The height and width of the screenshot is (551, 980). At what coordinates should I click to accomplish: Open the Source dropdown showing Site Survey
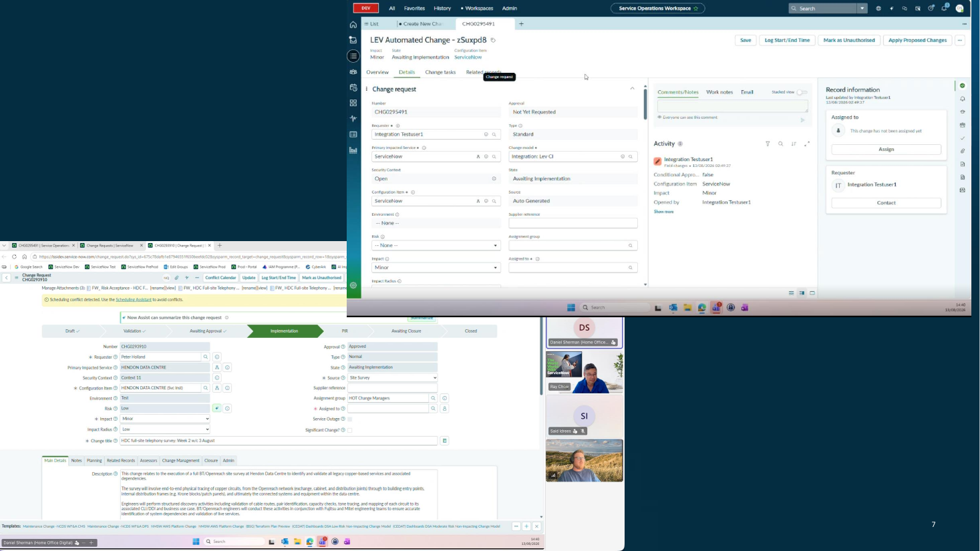click(392, 378)
